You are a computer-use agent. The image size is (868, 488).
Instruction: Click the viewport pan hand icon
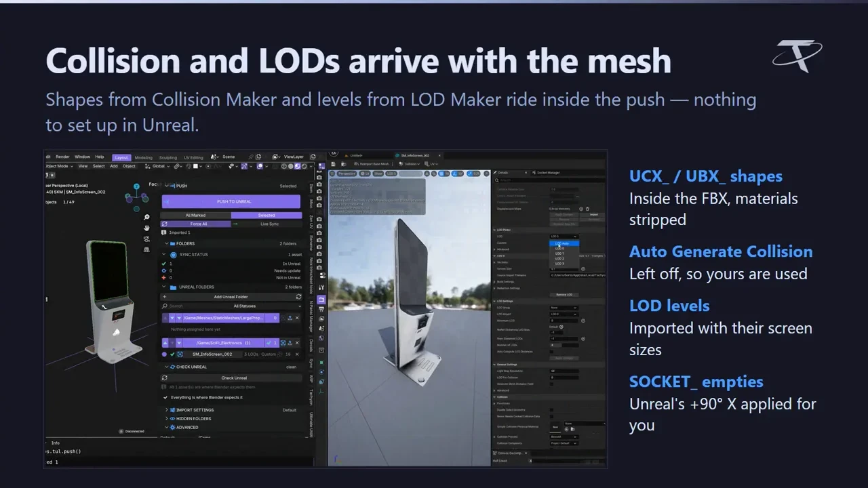click(146, 228)
